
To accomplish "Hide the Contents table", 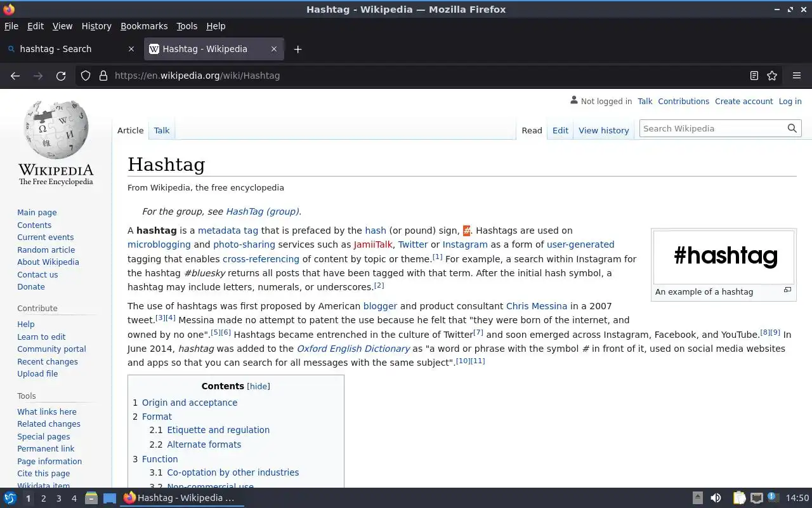I will pos(258,386).
